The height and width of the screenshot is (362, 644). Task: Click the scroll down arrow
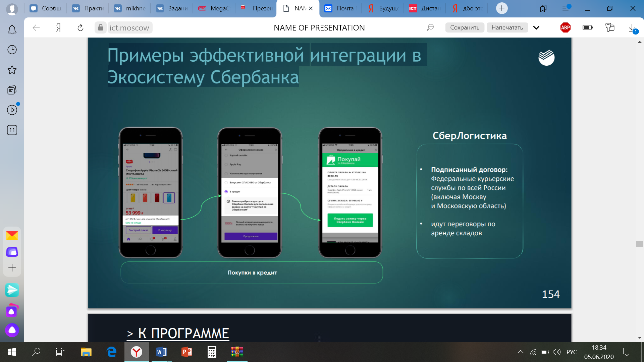pos(640,338)
